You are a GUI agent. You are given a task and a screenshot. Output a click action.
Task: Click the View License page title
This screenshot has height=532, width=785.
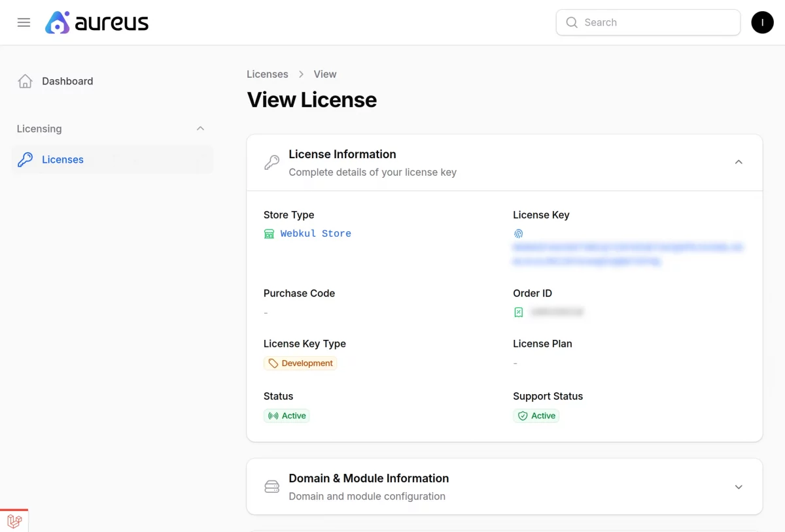pyautogui.click(x=312, y=100)
